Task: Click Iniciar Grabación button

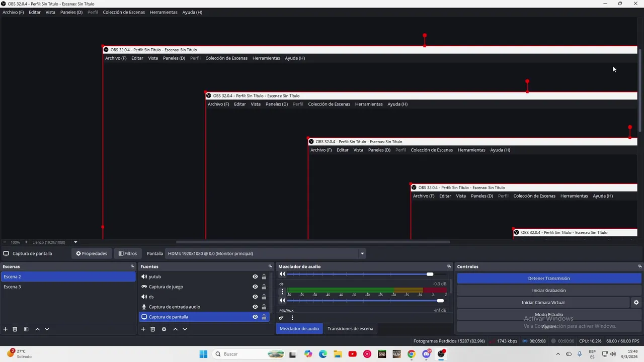Action: [x=549, y=290]
